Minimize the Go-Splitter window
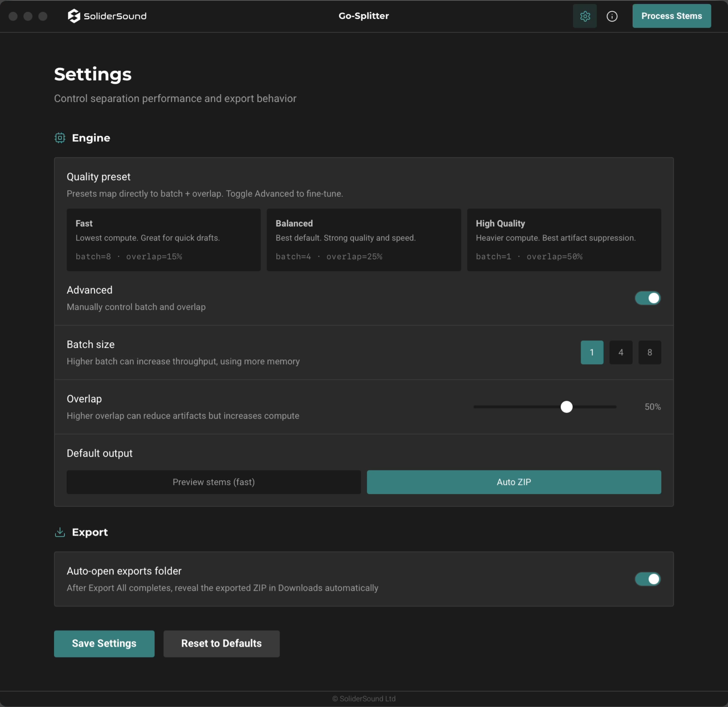This screenshot has height=707, width=728. 28,16
